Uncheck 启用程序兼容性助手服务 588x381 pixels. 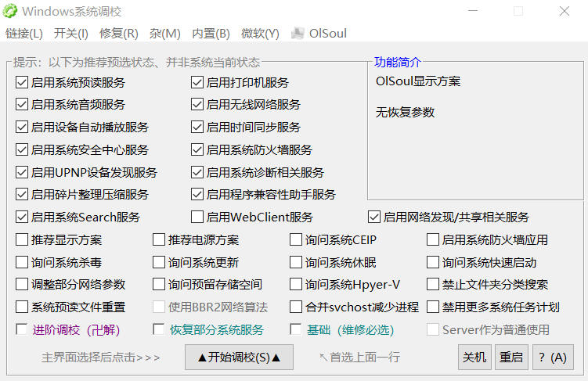[x=197, y=195]
